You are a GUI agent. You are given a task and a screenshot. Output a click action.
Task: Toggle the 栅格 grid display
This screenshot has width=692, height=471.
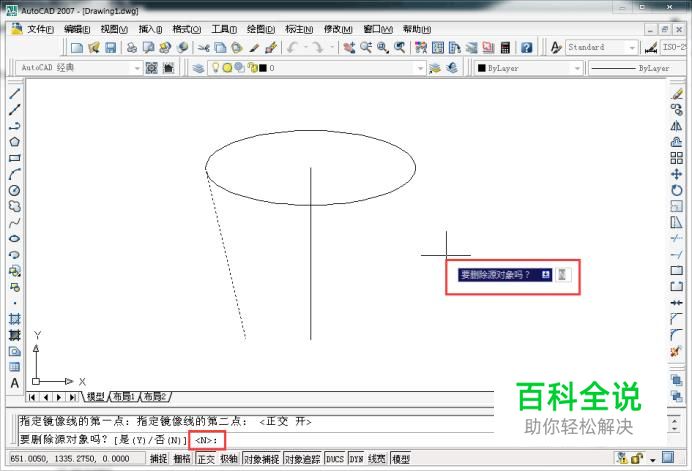pyautogui.click(x=181, y=459)
